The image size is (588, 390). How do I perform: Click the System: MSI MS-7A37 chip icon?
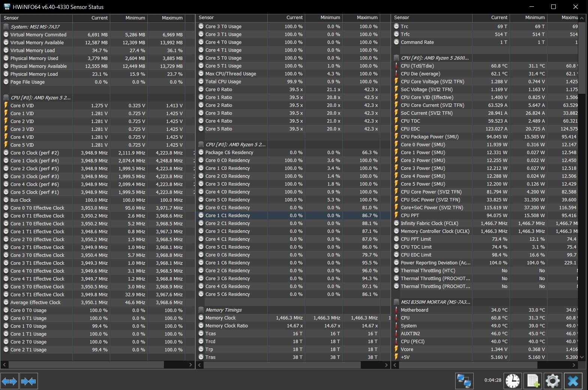(6, 27)
